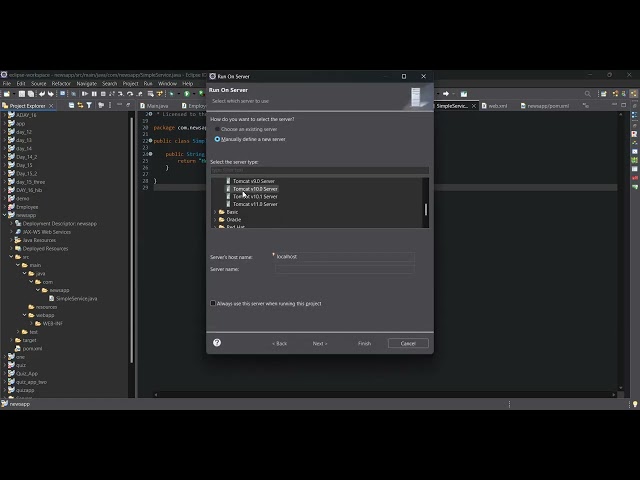Screen dimensions: 640x480
Task: Open the Window menu
Action: 167,84
